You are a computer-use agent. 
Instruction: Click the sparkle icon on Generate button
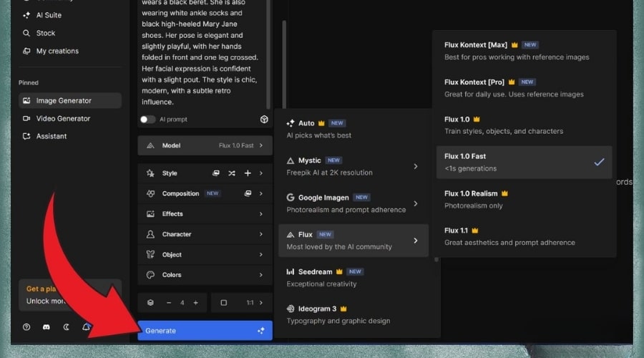click(260, 331)
